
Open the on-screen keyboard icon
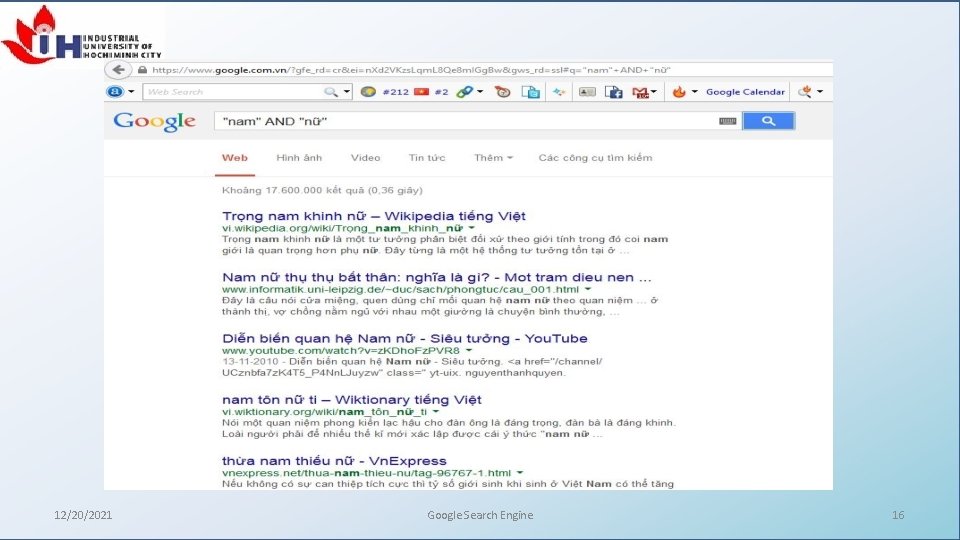(727, 121)
